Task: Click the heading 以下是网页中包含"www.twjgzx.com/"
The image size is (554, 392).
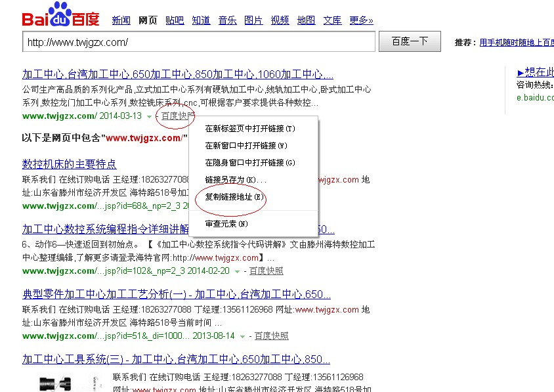Action: point(104,138)
